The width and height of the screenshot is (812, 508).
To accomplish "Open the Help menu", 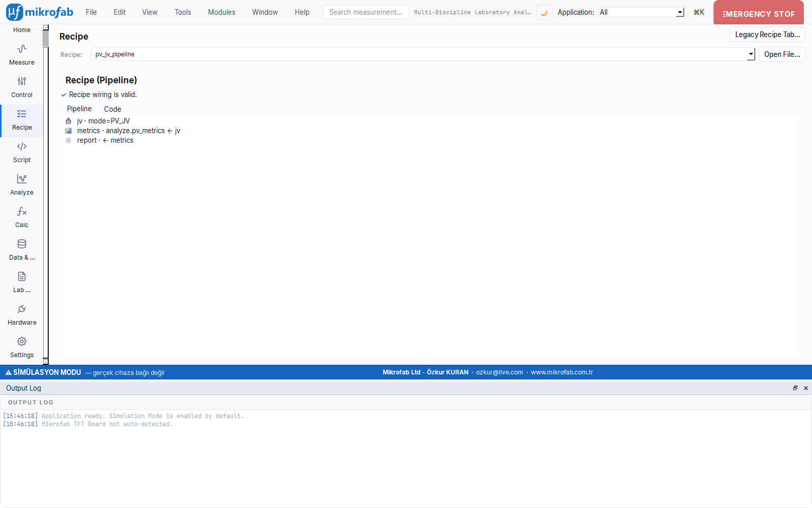I will (x=302, y=12).
